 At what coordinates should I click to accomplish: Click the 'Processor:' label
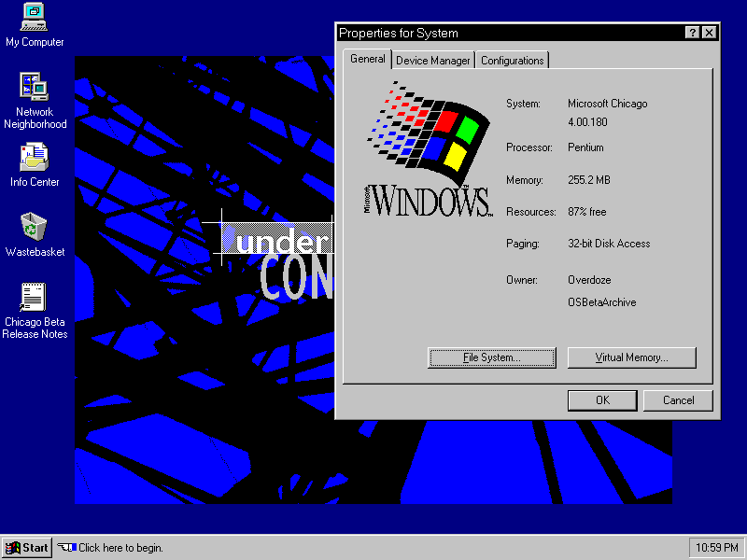coord(529,147)
